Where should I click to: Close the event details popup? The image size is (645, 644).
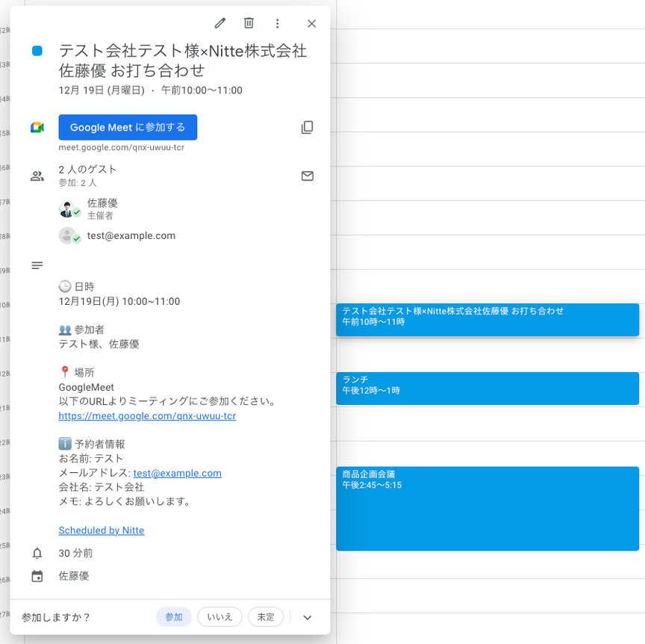[x=311, y=23]
